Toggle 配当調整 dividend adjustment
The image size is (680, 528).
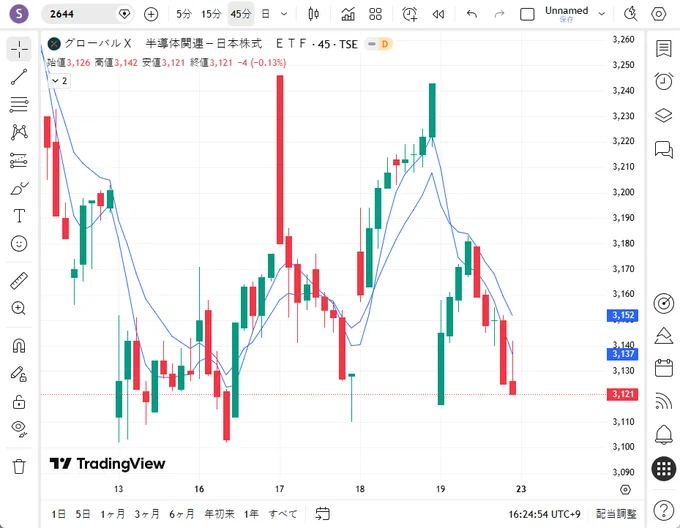616,514
